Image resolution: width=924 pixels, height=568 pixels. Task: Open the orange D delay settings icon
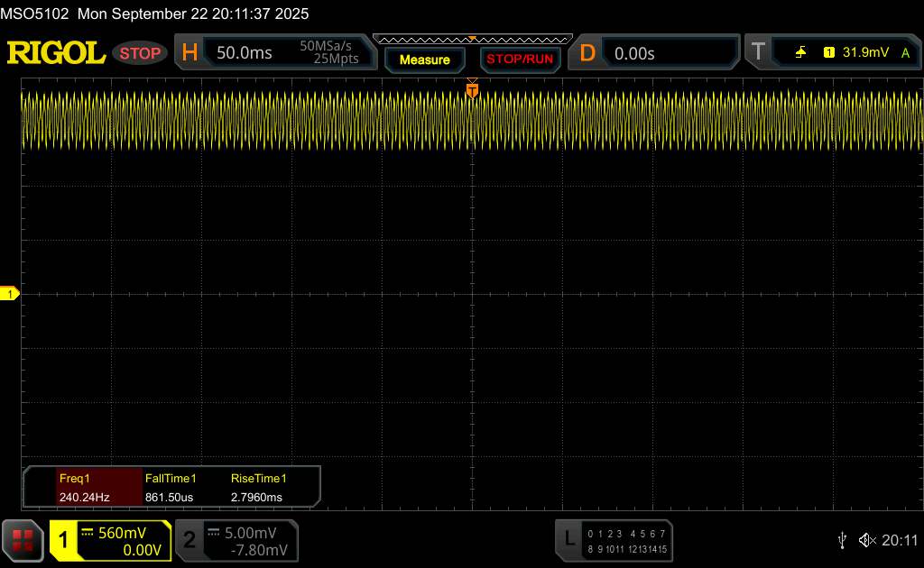pyautogui.click(x=587, y=53)
